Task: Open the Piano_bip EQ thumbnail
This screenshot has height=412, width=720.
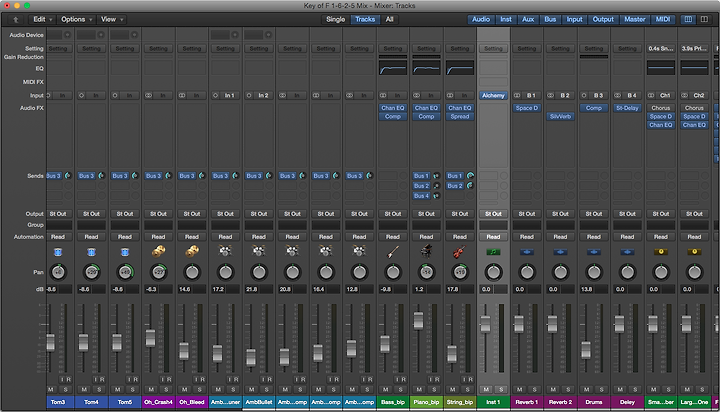Action: point(427,68)
